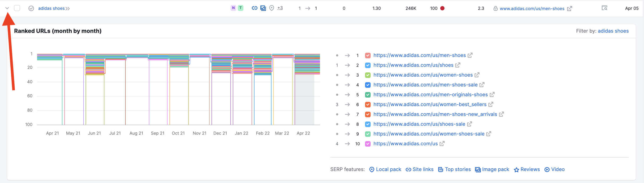Click the double-arrow next to adidas shoes

(x=68, y=9)
